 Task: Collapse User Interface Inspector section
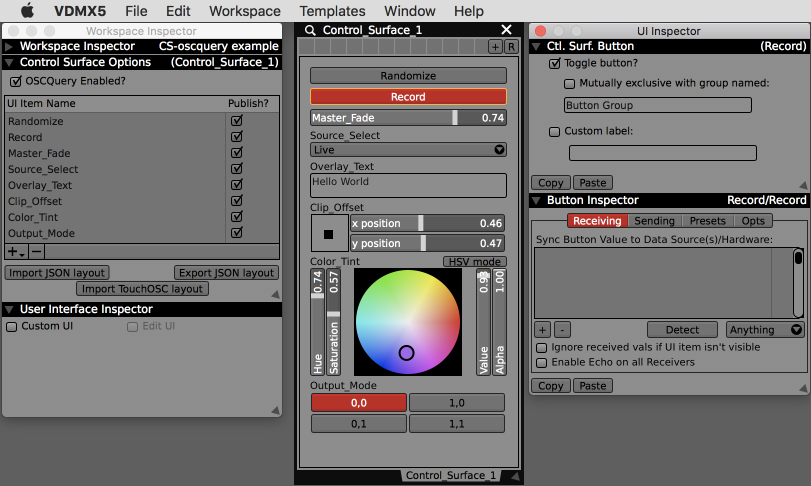pyautogui.click(x=8, y=310)
